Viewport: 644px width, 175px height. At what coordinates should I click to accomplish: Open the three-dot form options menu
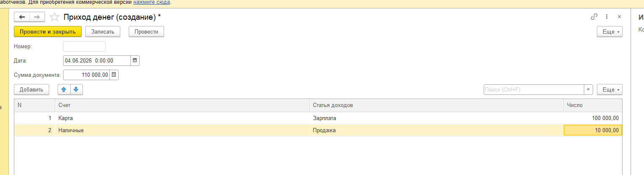(607, 17)
